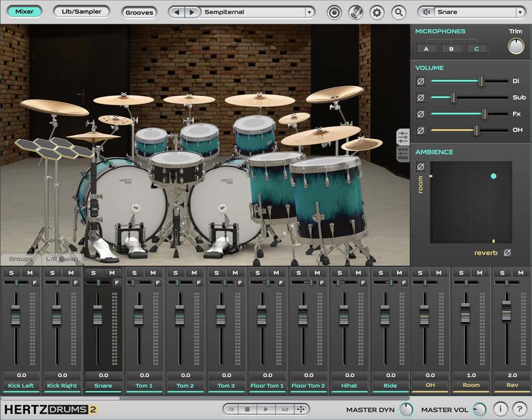Click the search magnifier icon

click(x=399, y=12)
